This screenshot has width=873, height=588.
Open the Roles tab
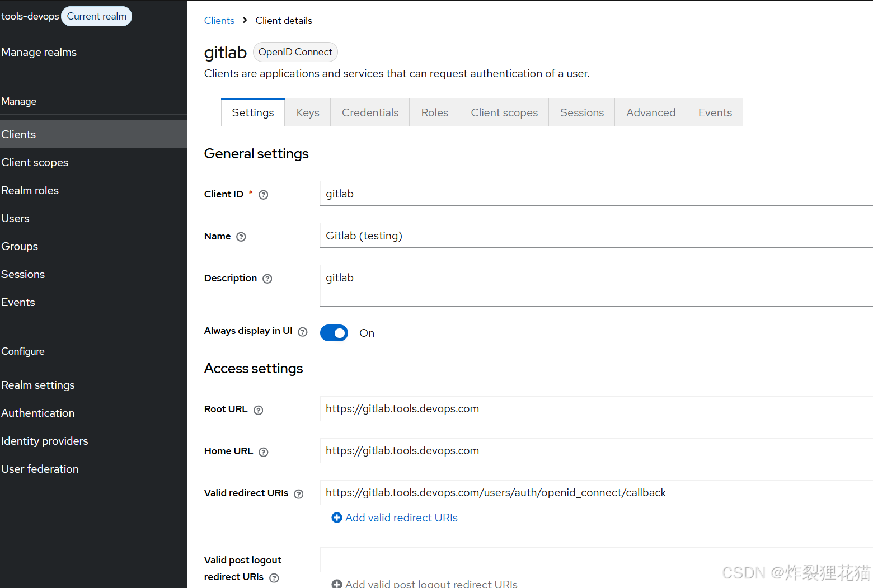tap(434, 112)
